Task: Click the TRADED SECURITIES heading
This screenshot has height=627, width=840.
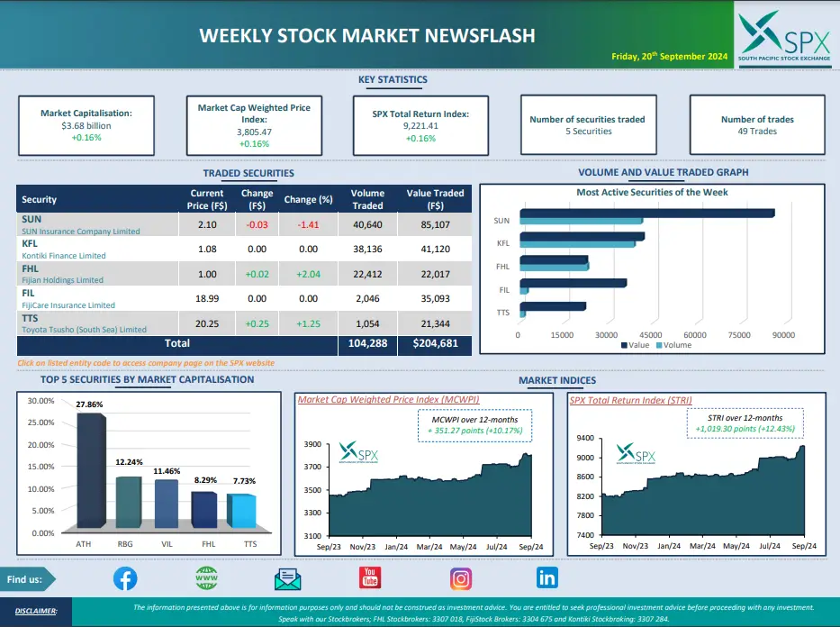Action: pos(248,173)
